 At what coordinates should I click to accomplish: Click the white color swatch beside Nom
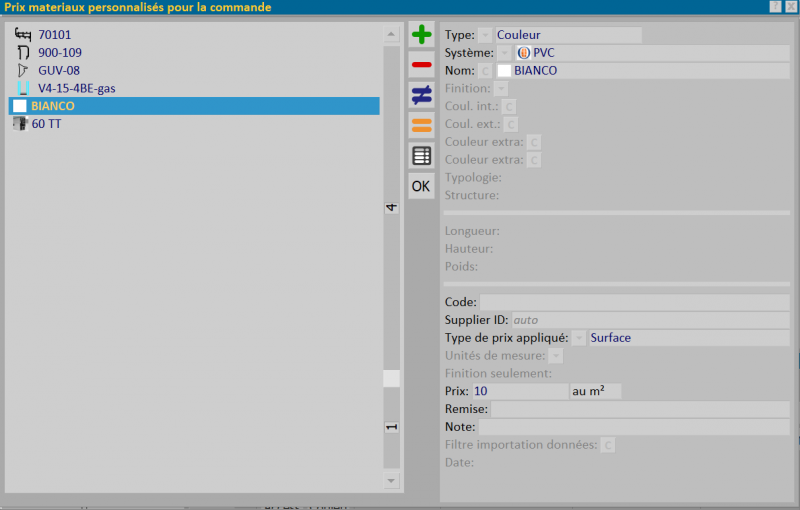click(x=504, y=71)
